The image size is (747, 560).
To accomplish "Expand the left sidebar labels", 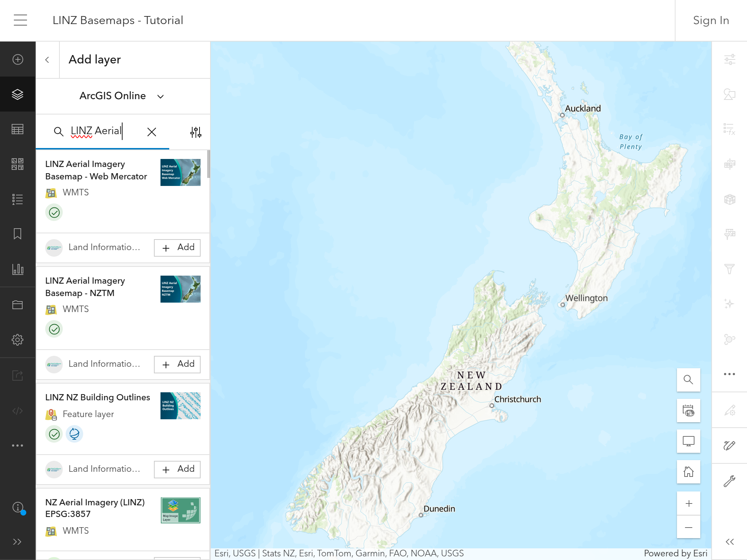I will [18, 542].
